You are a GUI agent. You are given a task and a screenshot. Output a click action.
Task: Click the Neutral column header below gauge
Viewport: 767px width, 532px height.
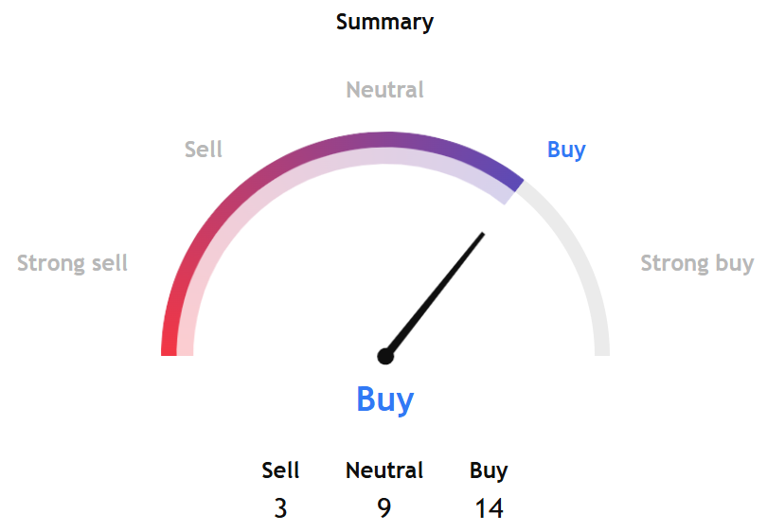click(x=384, y=470)
